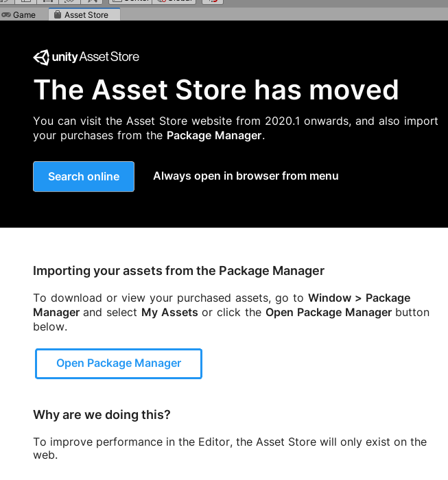Image resolution: width=448 pixels, height=480 pixels.
Task: Click bold "Package Manager" text in black banner
Action: [x=214, y=136]
